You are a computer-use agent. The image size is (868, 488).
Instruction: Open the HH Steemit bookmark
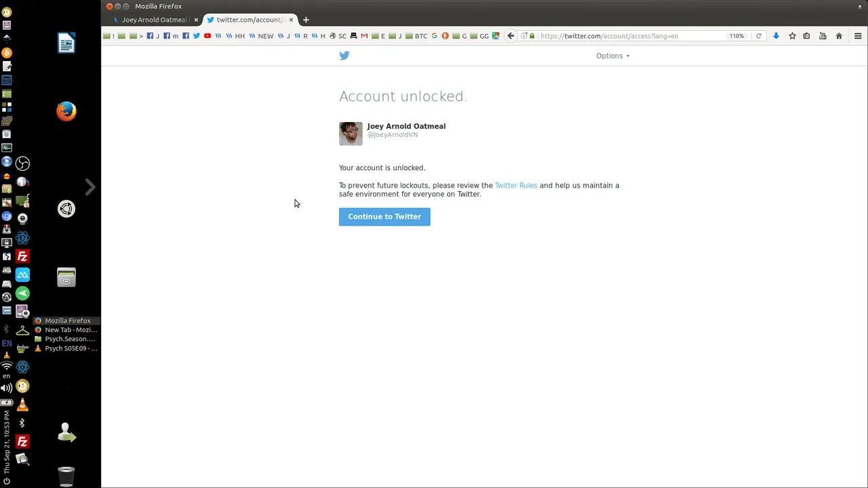point(235,36)
